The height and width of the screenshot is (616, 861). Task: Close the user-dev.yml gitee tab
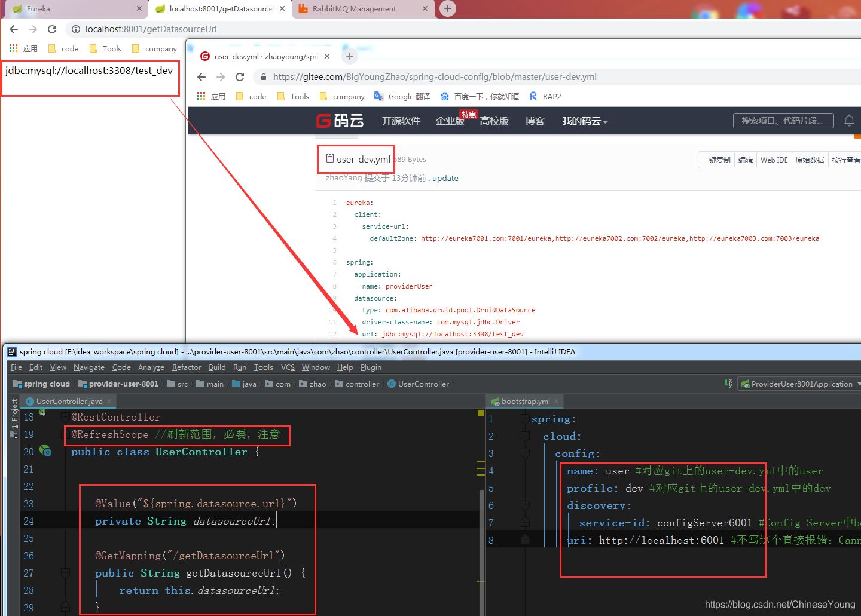tap(327, 57)
